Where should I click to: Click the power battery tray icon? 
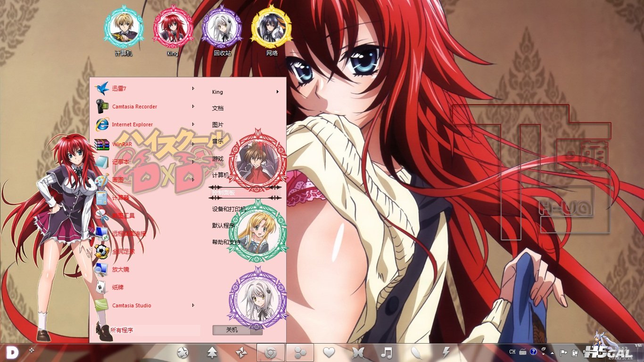[x=575, y=352]
